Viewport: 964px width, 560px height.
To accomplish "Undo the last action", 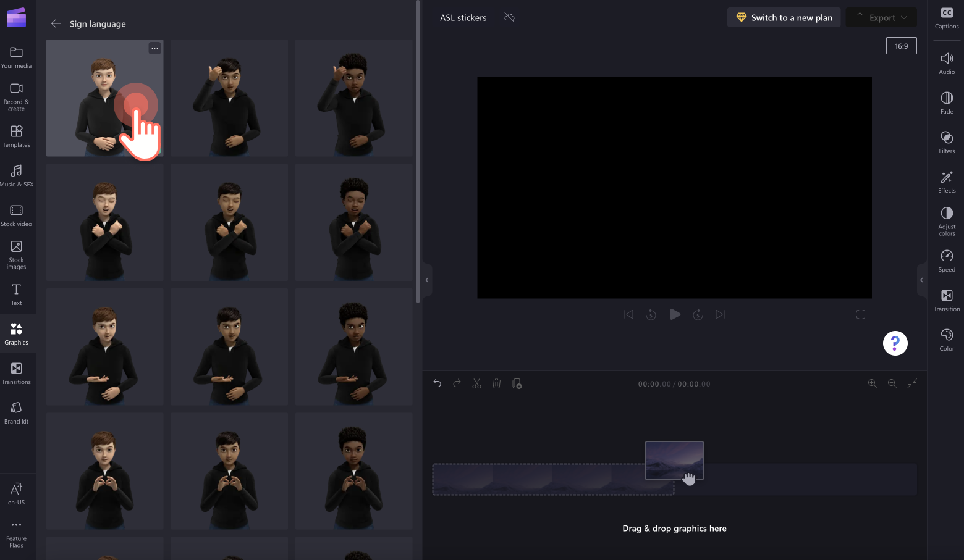I will click(437, 383).
